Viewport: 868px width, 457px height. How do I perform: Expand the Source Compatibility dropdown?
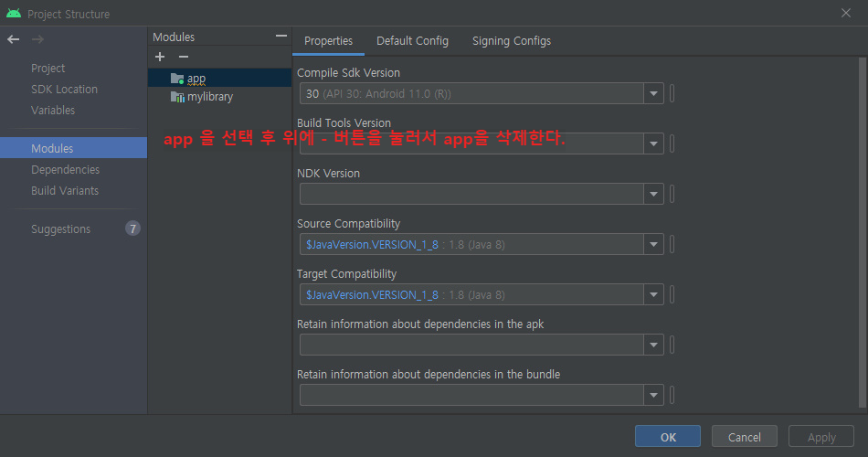654,244
